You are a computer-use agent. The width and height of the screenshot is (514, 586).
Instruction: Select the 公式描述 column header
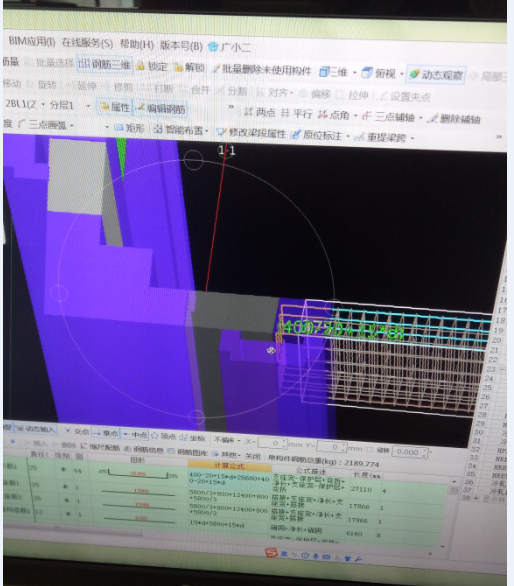tap(311, 471)
